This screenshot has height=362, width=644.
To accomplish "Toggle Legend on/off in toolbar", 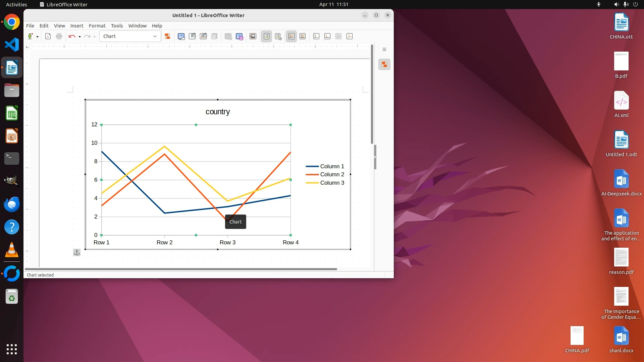I will point(267,36).
